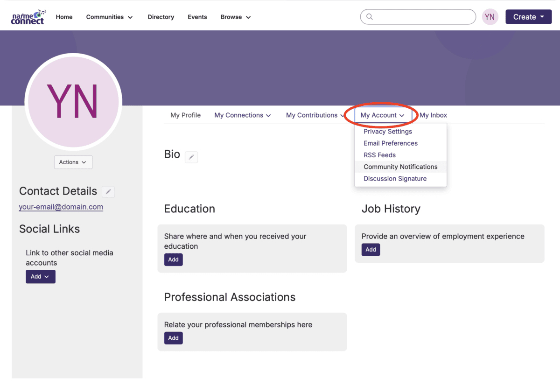Click 'Relate your professional memberships here' text
Viewport: 560px width, 392px height.
[x=238, y=324]
